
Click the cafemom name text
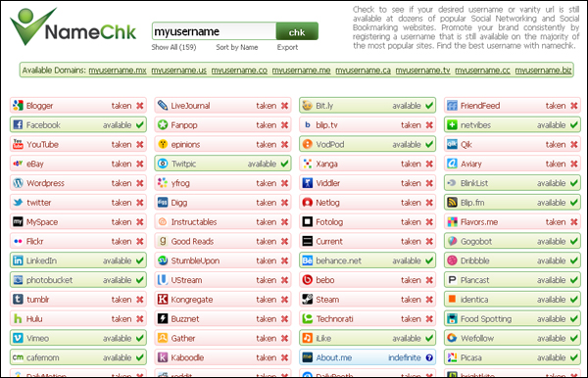pos(43,357)
